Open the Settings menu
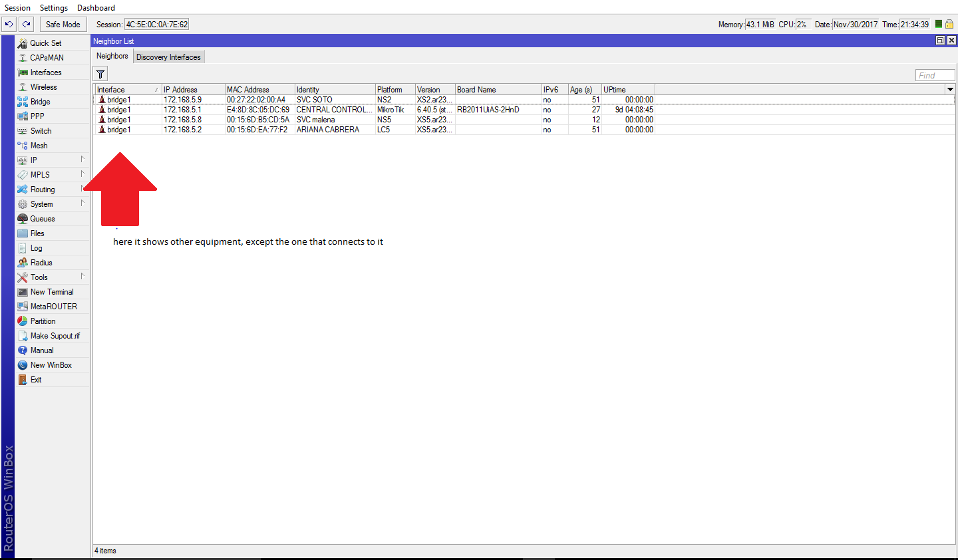 tap(54, 7)
